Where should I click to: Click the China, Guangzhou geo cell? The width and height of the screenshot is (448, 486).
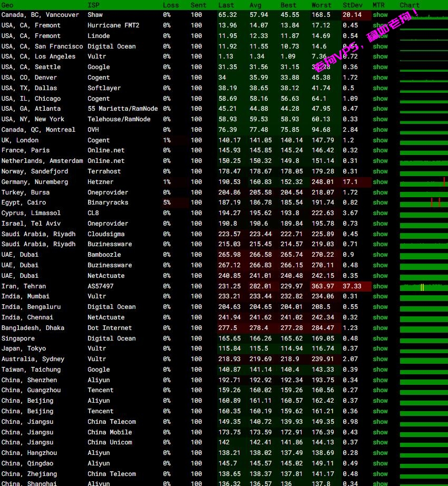31,390
